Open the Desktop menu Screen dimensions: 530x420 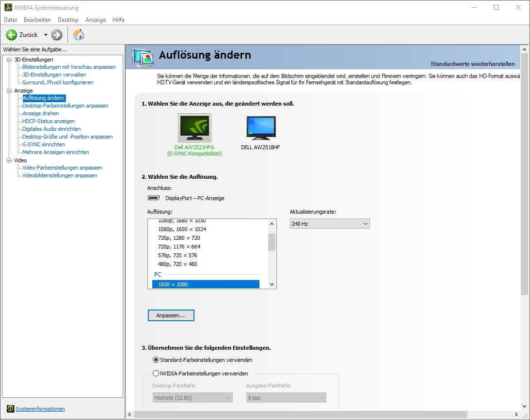pos(68,19)
